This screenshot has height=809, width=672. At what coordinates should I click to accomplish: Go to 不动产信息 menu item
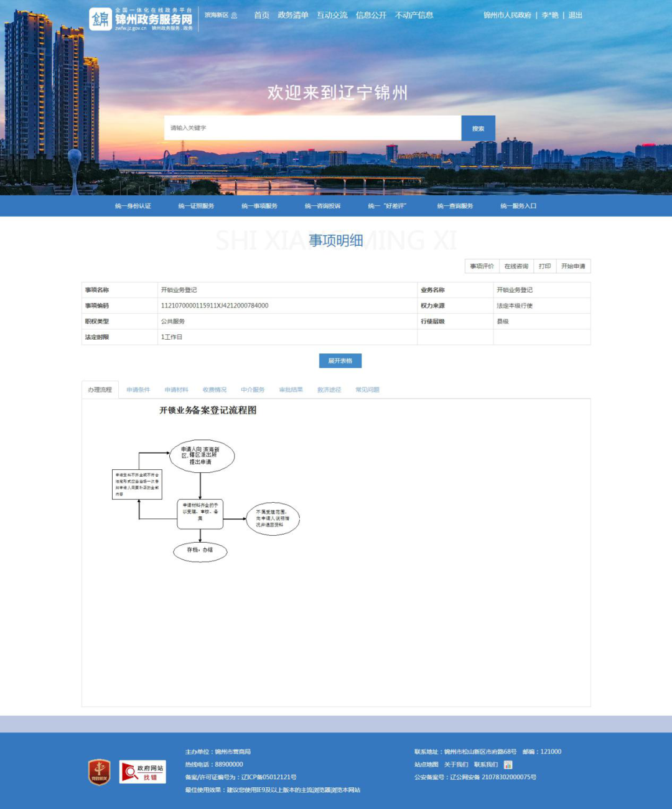[414, 15]
